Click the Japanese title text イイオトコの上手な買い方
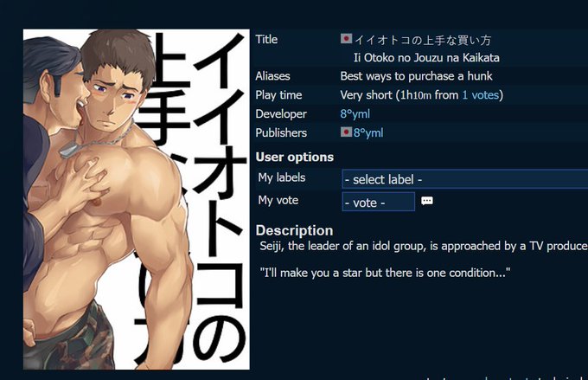This screenshot has height=380, width=588. coord(423,40)
